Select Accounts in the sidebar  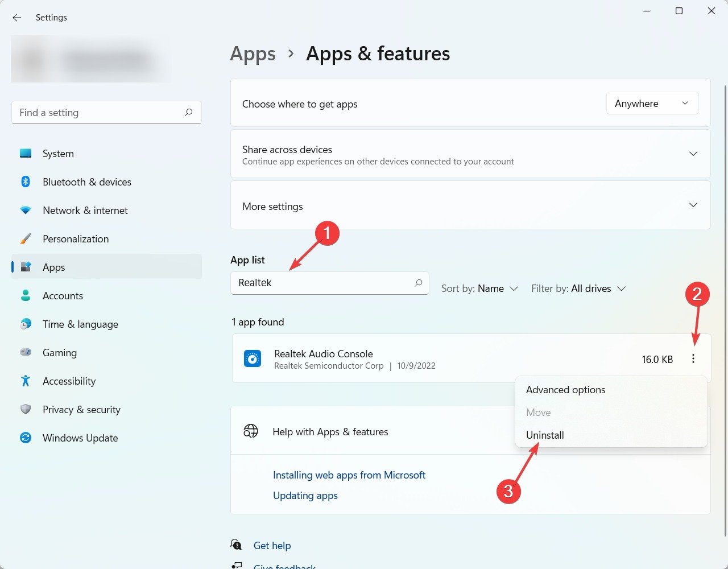[106, 296]
